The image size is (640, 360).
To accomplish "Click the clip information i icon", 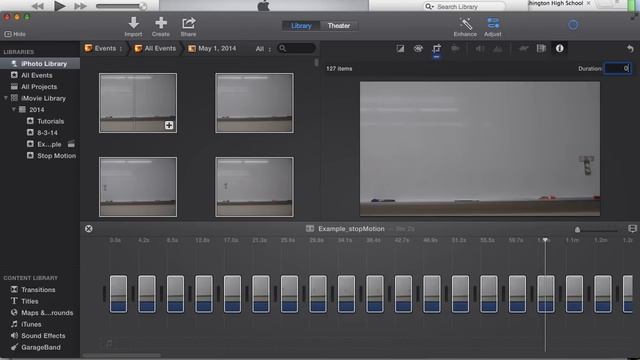I will (x=560, y=48).
